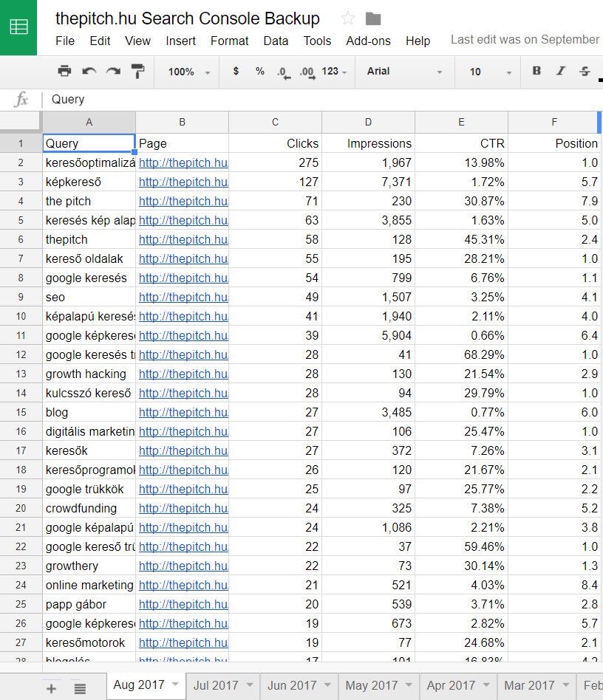Open the Tools menu

tap(317, 41)
